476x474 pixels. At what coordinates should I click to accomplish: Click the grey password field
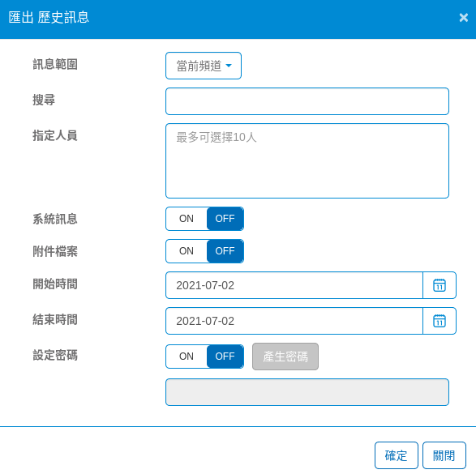click(307, 392)
